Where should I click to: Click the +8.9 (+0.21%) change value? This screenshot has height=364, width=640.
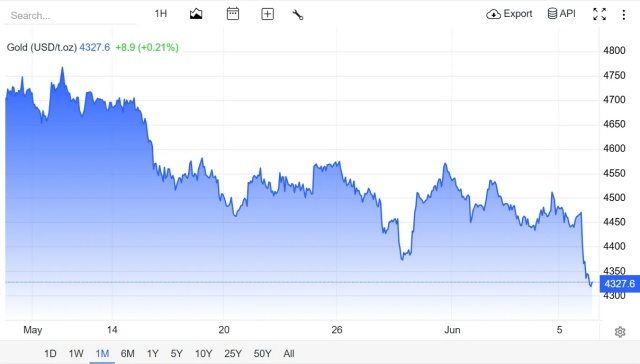(x=147, y=47)
